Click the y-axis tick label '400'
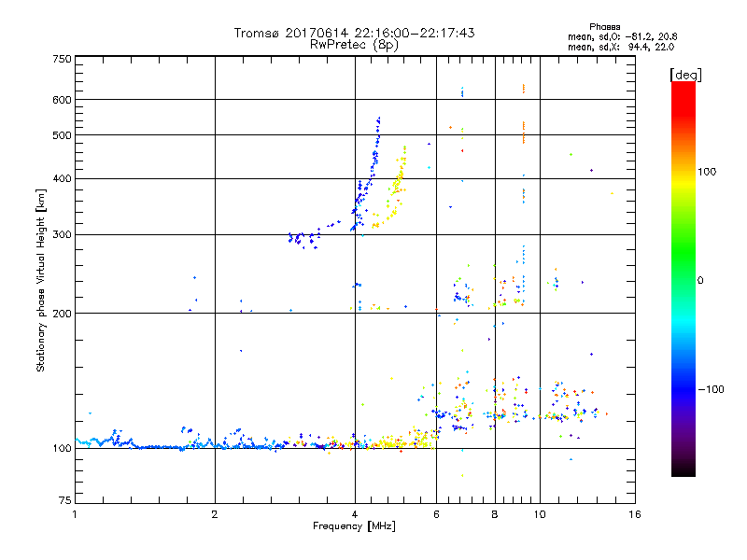This screenshot has height=560, width=747. 62,178
